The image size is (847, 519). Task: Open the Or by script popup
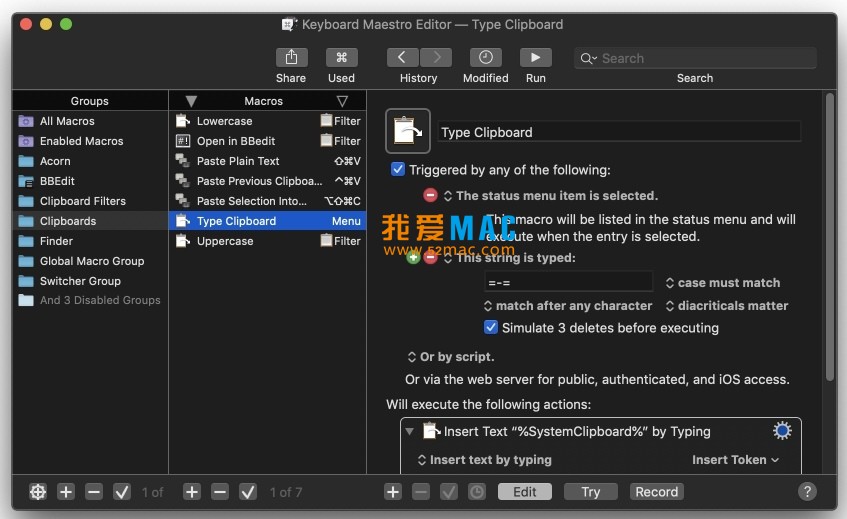[x=451, y=356]
